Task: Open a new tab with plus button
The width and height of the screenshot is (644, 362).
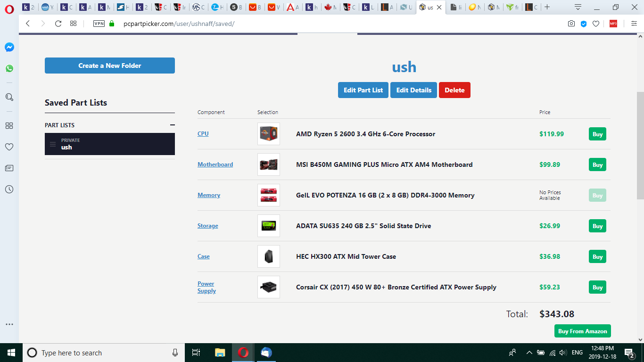Action: point(547,7)
